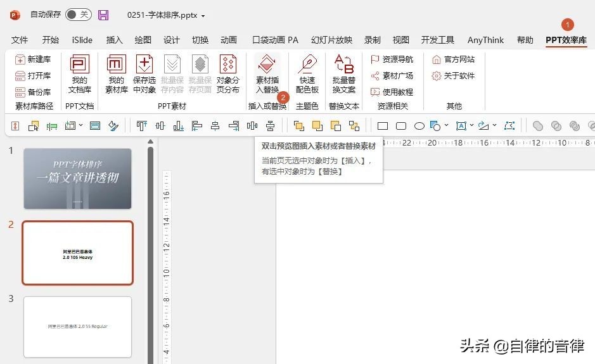The width and height of the screenshot is (595, 364).
Task: Switch to the 绘图 ribbon tab
Action: (143, 40)
